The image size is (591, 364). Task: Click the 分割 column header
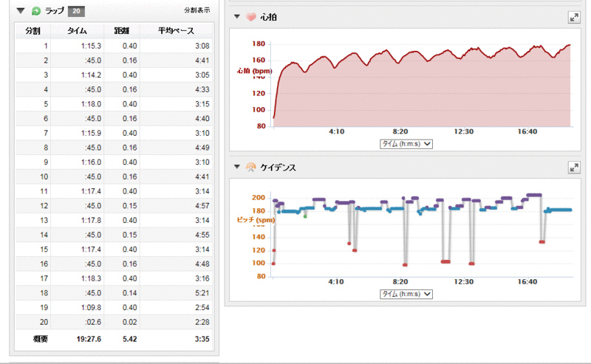(33, 31)
